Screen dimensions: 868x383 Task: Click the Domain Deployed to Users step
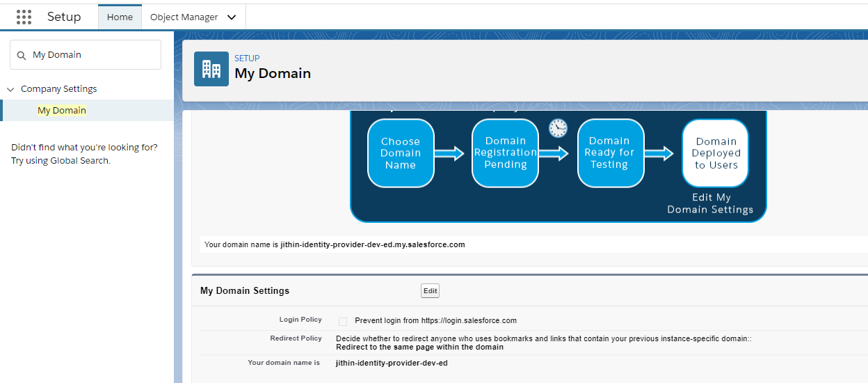pos(716,153)
